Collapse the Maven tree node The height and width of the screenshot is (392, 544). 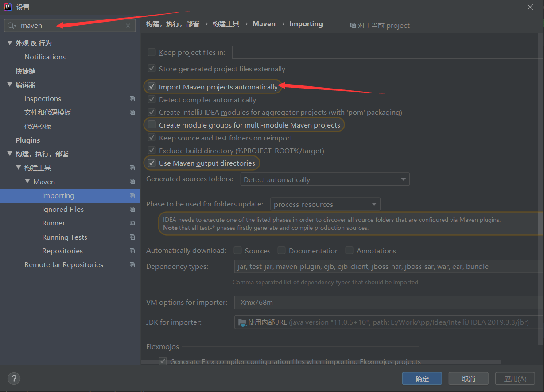tap(27, 182)
